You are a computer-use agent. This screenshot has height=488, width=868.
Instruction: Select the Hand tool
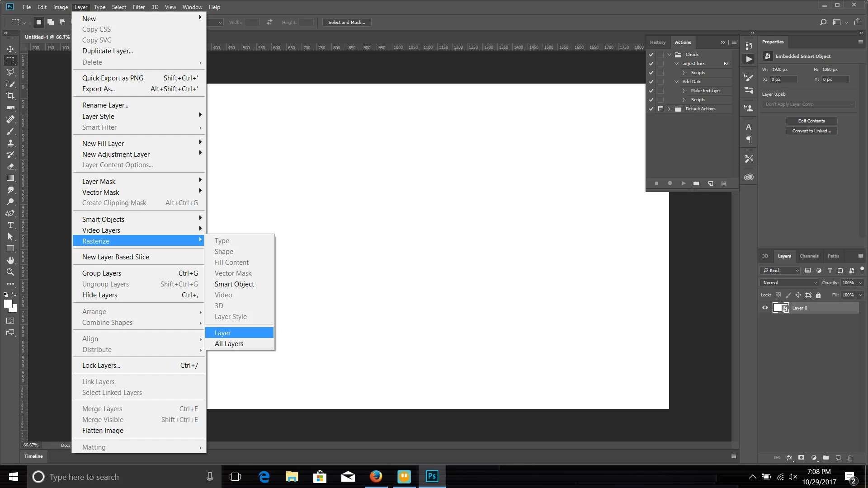click(10, 260)
